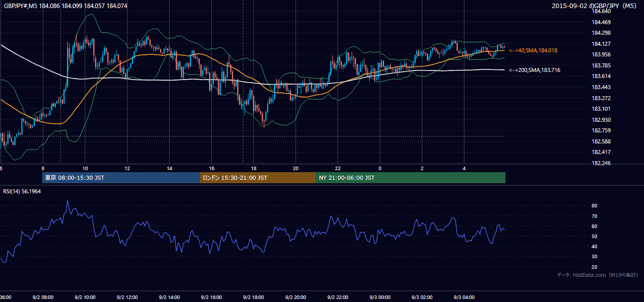Click price axis value 182.930

601,120
